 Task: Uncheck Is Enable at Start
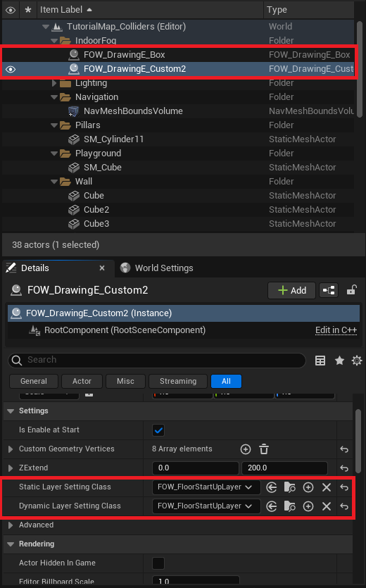158,430
